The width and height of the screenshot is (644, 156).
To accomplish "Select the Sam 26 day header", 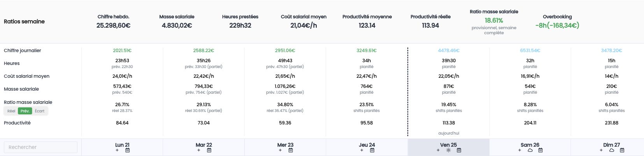I will pos(530,145).
